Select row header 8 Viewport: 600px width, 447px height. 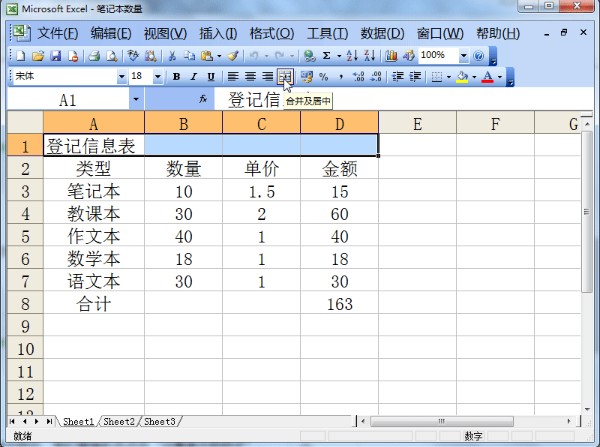[x=25, y=304]
